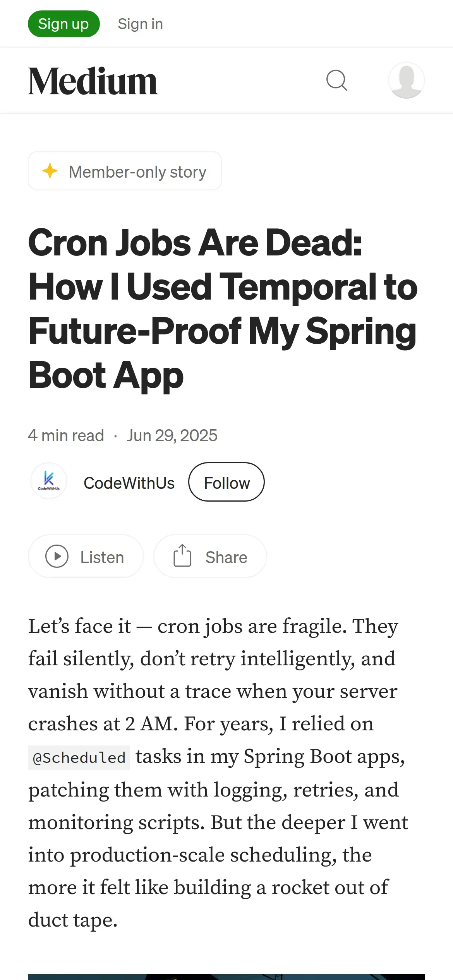Click the Member-only story badge
The height and width of the screenshot is (980, 453).
[x=125, y=171]
